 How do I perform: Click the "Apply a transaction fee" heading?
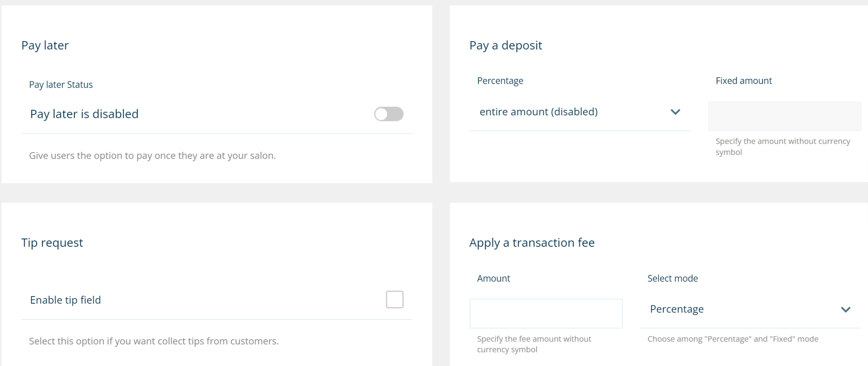[532, 243]
